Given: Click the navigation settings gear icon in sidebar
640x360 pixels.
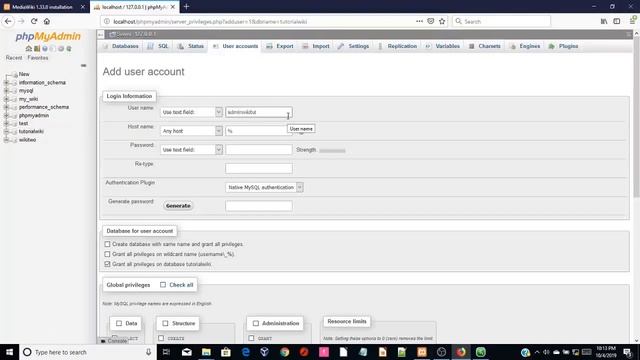Looking at the screenshot, I should point(61,49).
